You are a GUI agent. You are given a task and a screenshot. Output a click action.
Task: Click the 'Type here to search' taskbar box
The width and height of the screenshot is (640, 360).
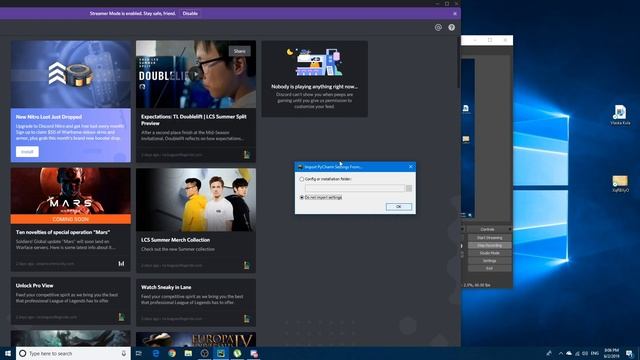73,353
